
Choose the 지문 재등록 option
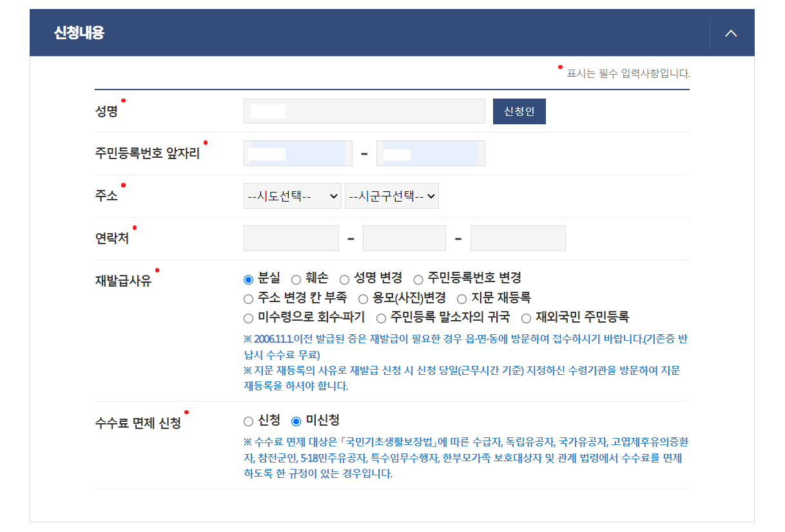pyautogui.click(x=461, y=299)
